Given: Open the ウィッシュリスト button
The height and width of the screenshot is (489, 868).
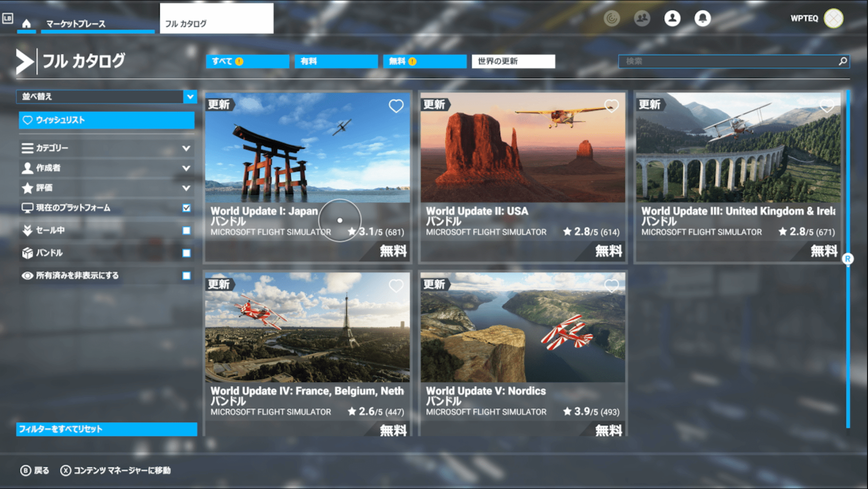Looking at the screenshot, I should [106, 120].
